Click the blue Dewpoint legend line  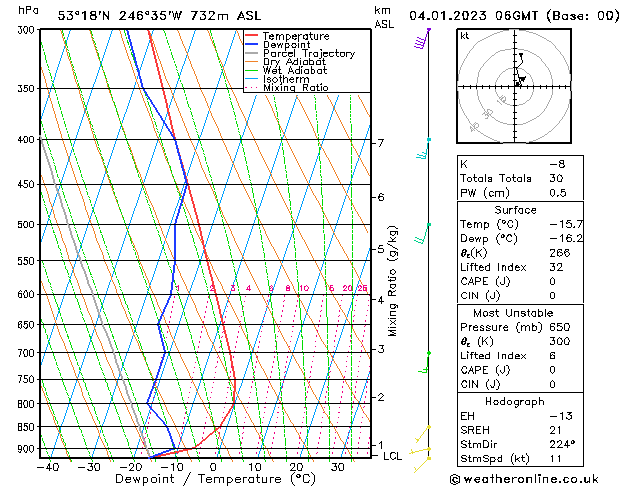252,45
